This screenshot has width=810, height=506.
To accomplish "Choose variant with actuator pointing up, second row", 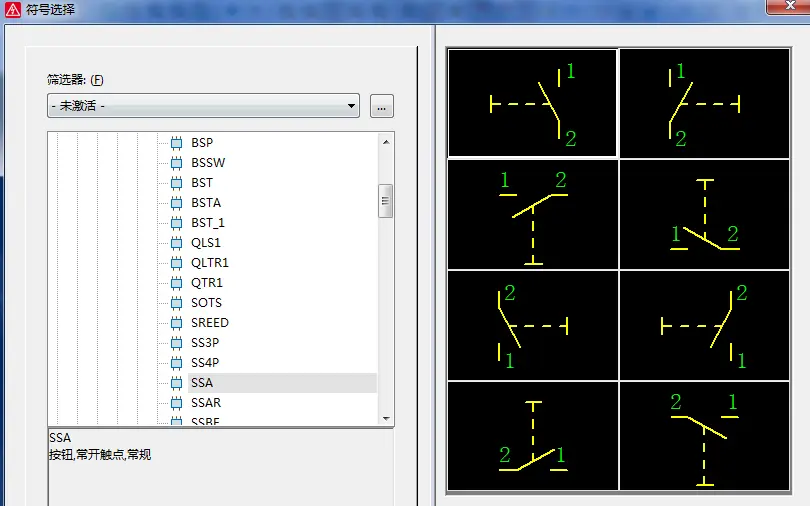I will [x=705, y=214].
